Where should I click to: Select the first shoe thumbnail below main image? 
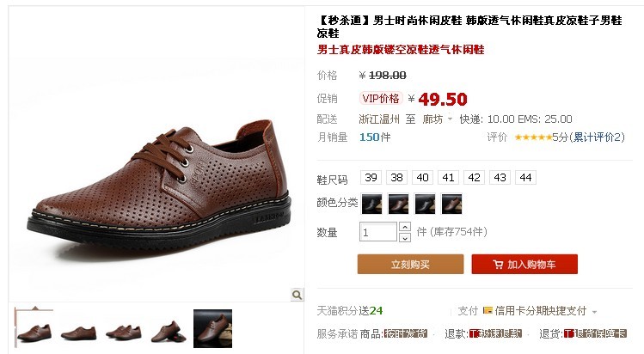34,328
